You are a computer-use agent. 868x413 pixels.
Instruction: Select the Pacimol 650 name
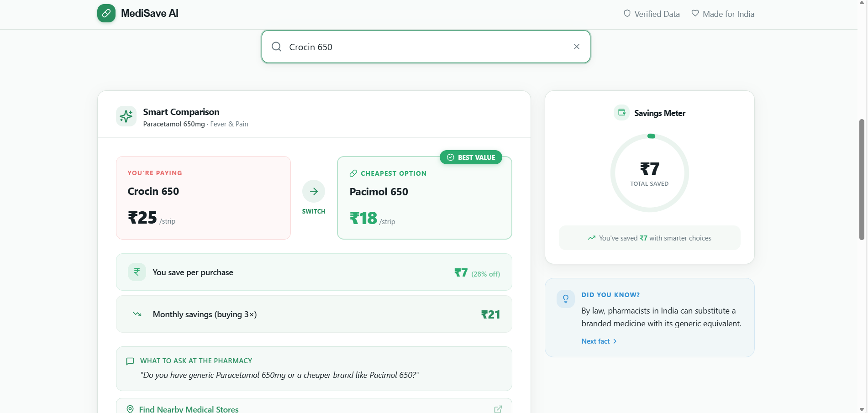coord(379,192)
